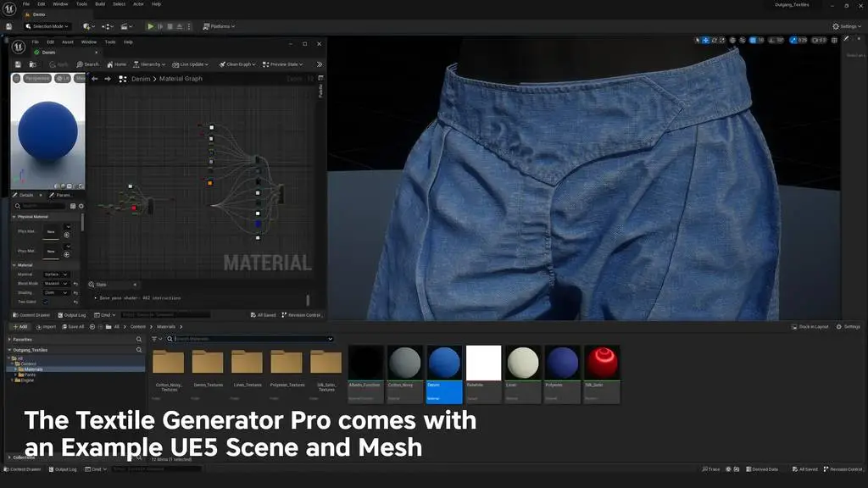Screen dimensions: 868x488
Task: Toggle grid snapping in viewport toolbar
Action: pyautogui.click(x=753, y=40)
